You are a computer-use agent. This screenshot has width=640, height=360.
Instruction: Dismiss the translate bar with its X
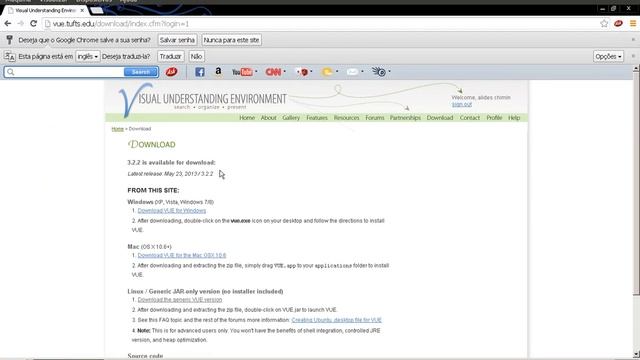tap(633, 56)
